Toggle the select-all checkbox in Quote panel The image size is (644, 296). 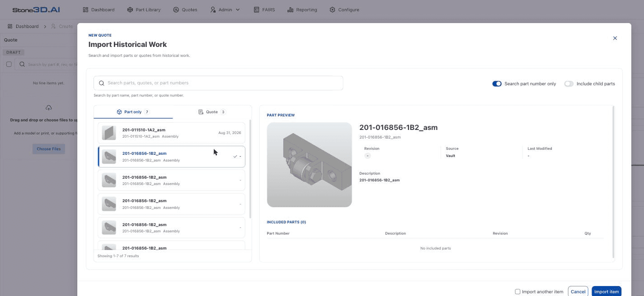(x=9, y=64)
